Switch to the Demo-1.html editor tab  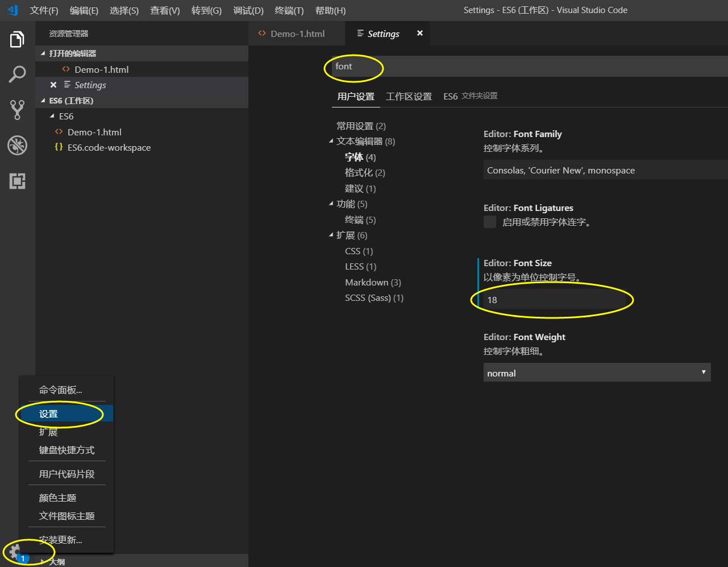pos(297,34)
